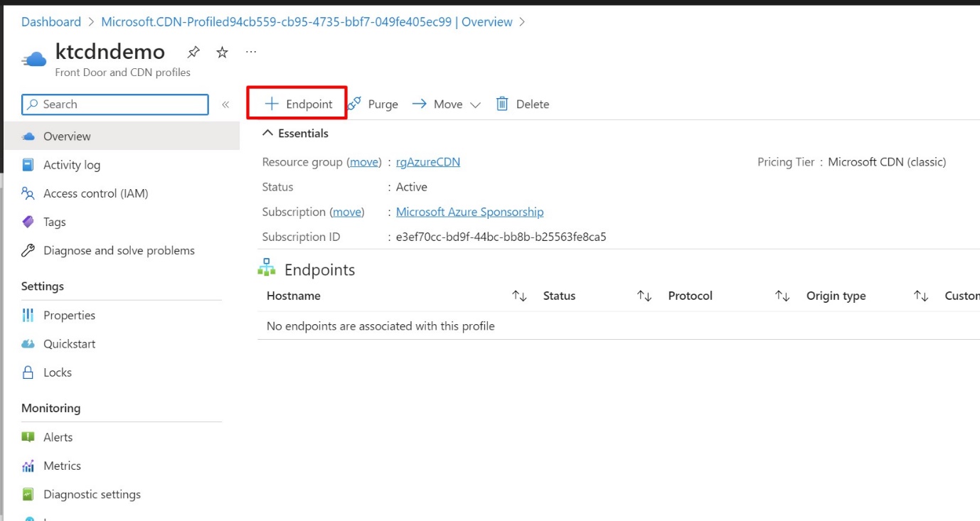The height and width of the screenshot is (521, 980).
Task: Open Access control (IAM) in the sidebar
Action: (95, 193)
